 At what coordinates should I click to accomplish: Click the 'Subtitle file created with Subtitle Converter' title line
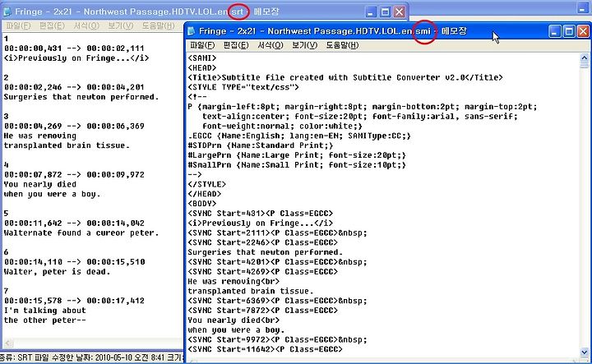[x=345, y=78]
